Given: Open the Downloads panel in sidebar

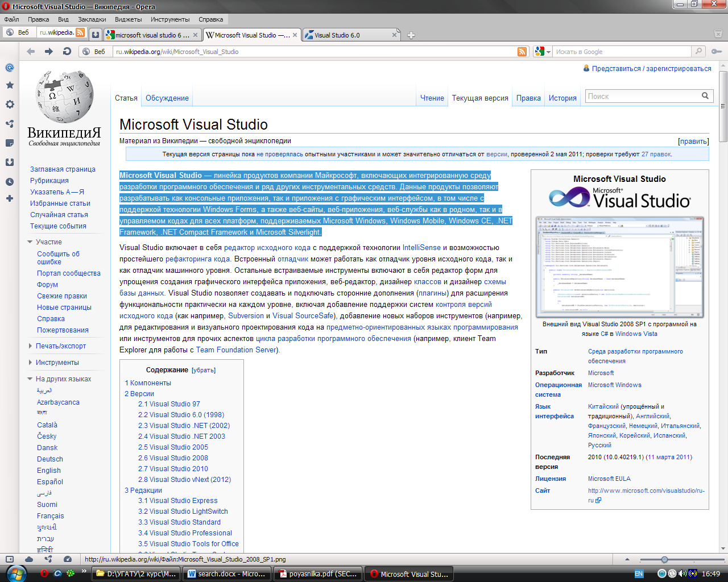Looking at the screenshot, I should (9, 162).
